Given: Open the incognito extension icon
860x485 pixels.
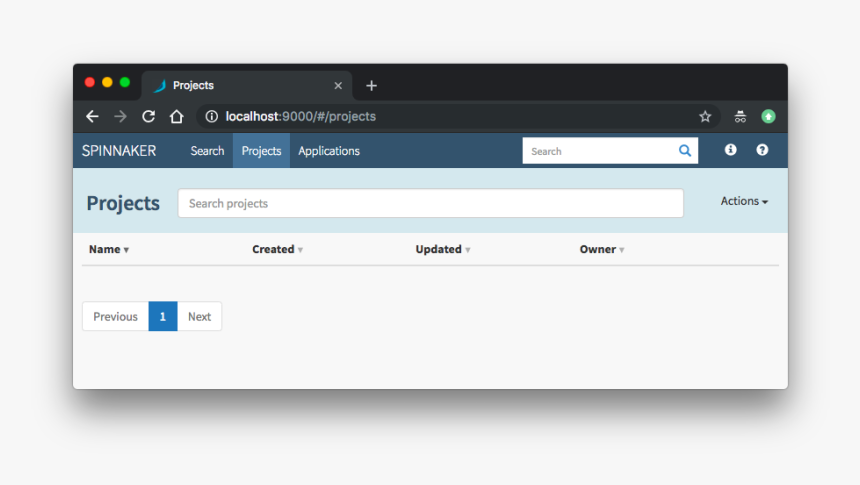Looking at the screenshot, I should pyautogui.click(x=740, y=116).
